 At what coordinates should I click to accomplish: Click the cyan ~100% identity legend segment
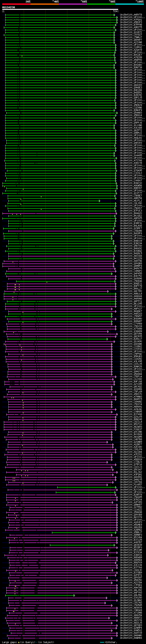click(x=130, y=4)
